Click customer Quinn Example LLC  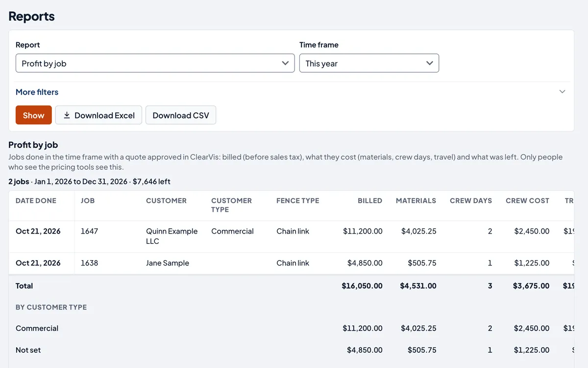point(171,236)
